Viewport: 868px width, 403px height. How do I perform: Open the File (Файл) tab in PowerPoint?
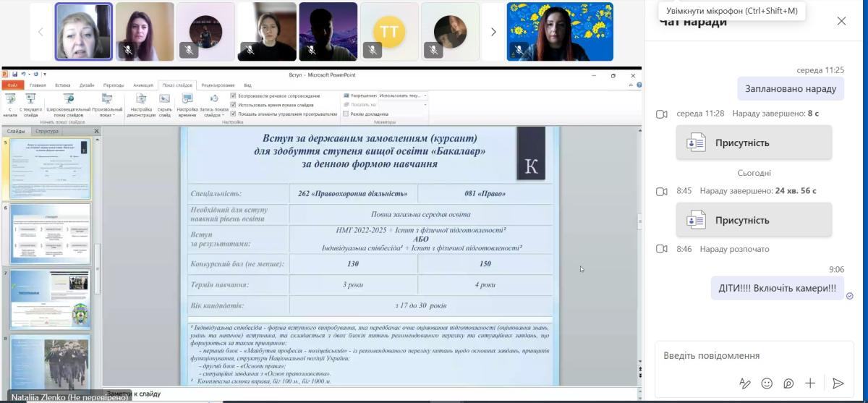click(x=13, y=85)
